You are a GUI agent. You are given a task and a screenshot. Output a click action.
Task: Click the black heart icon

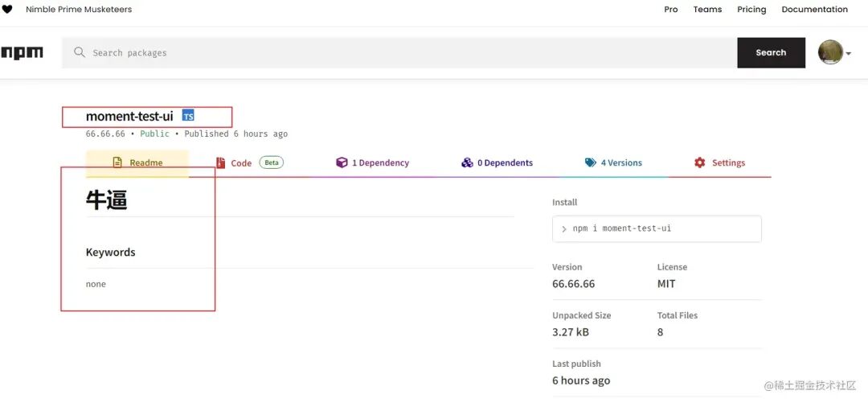(x=6, y=10)
